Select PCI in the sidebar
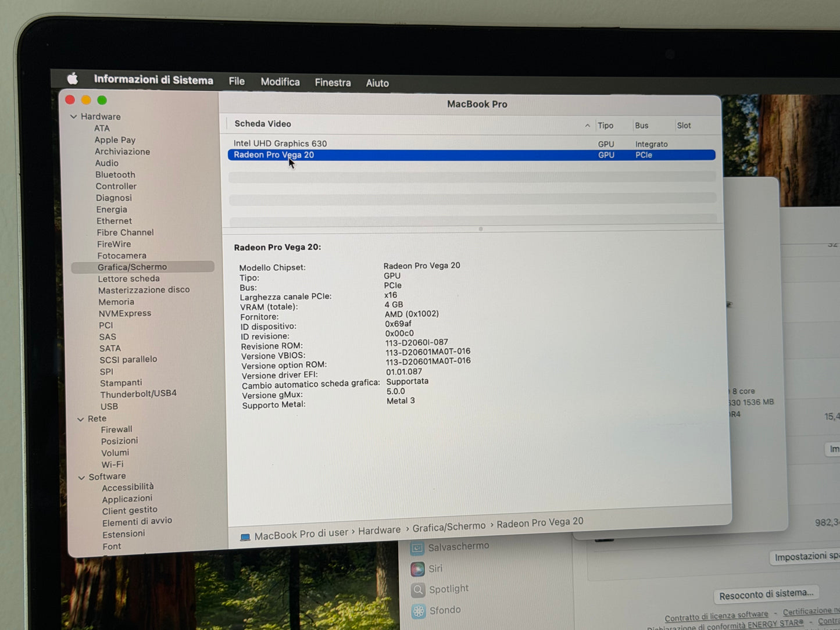 [106, 325]
